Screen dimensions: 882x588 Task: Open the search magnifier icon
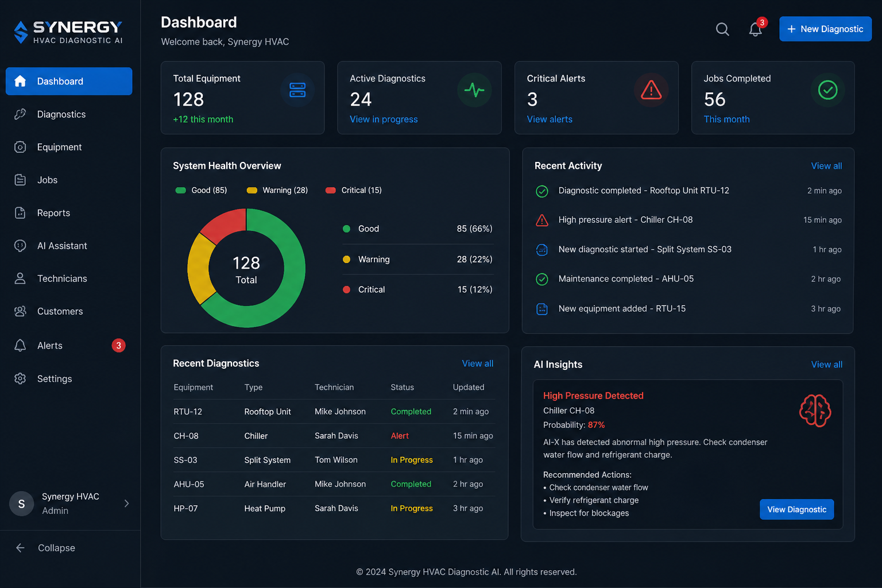click(x=722, y=29)
